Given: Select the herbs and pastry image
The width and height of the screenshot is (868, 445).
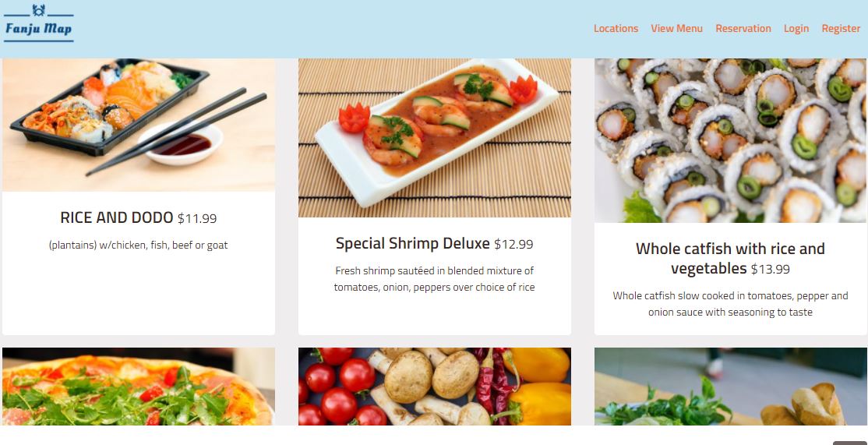Looking at the screenshot, I should tap(731, 387).
